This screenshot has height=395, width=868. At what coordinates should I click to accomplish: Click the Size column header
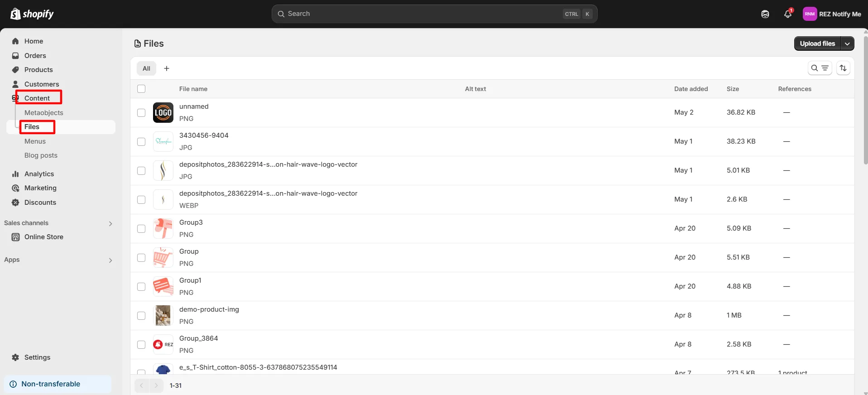(733, 89)
